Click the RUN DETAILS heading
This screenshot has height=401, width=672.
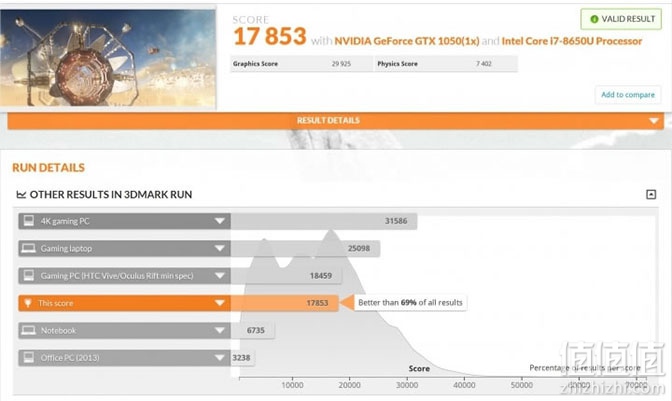(48, 168)
